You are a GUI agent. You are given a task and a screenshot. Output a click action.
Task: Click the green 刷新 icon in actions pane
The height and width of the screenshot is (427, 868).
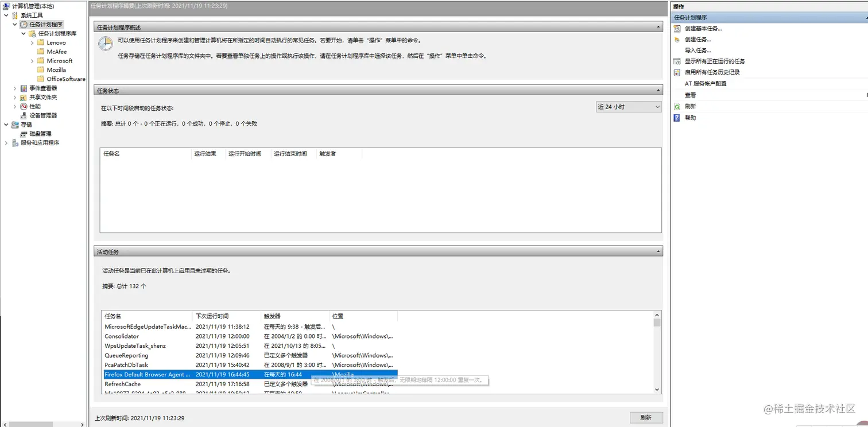coord(677,107)
